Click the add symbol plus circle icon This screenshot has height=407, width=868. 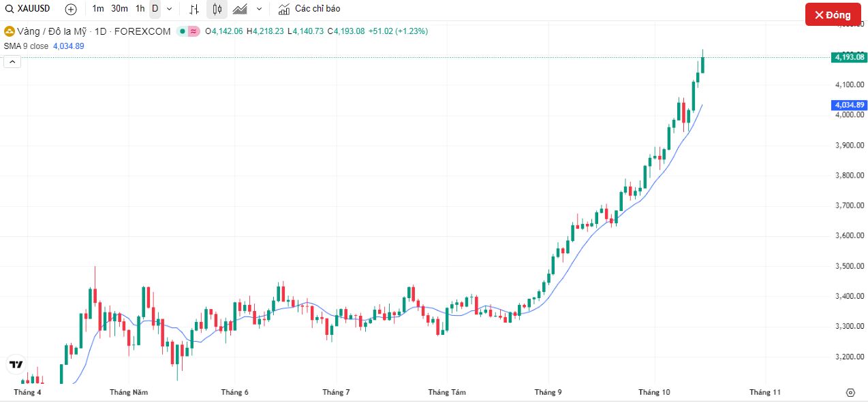point(71,9)
